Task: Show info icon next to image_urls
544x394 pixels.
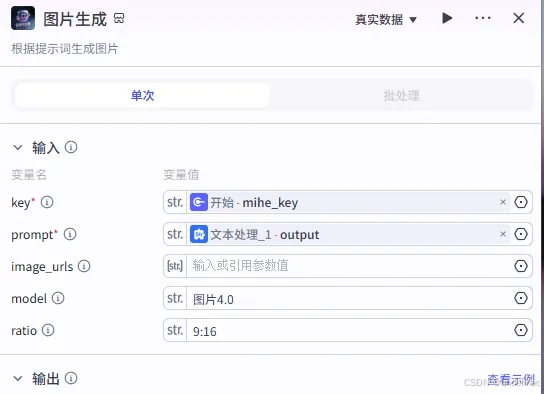Action: point(84,266)
